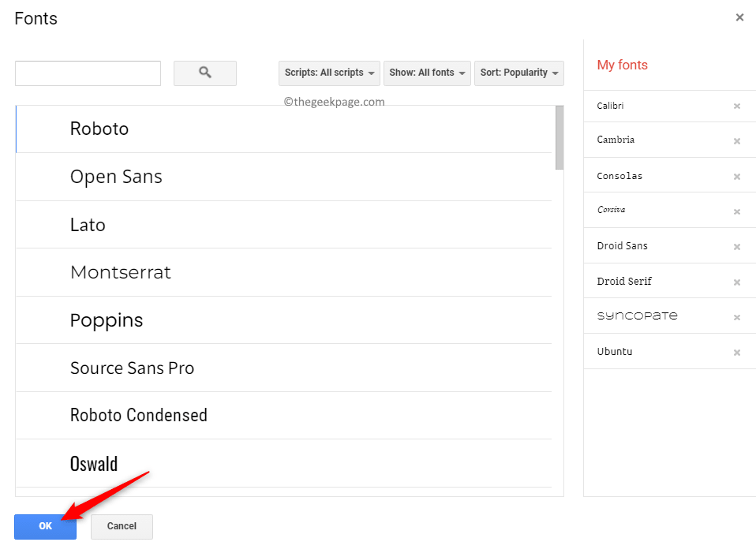The height and width of the screenshot is (553, 756).
Task: Select the Roboto font
Action: (x=99, y=129)
